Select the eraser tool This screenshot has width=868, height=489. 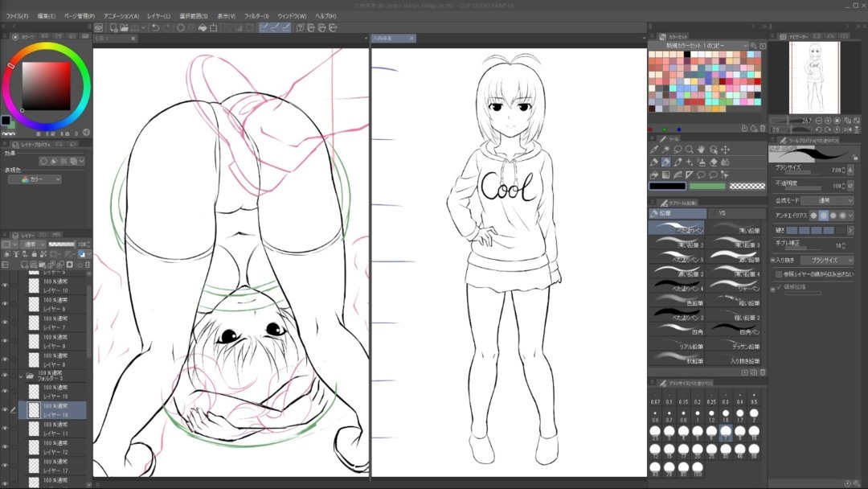[714, 162]
